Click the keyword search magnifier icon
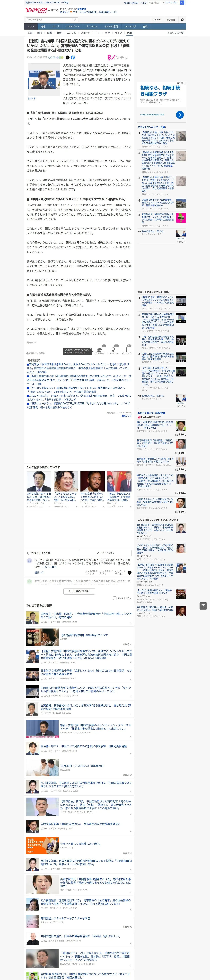 75,20
